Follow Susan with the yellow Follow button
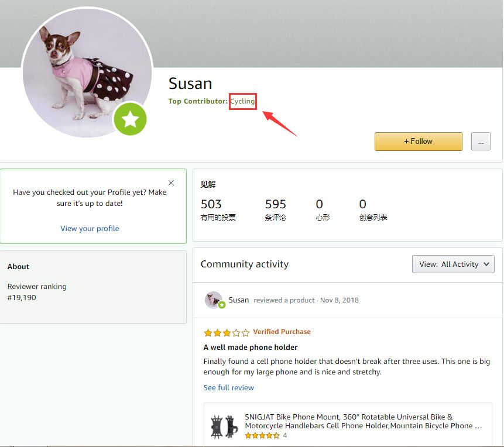Viewport: 504px width, 447px height. click(x=418, y=142)
